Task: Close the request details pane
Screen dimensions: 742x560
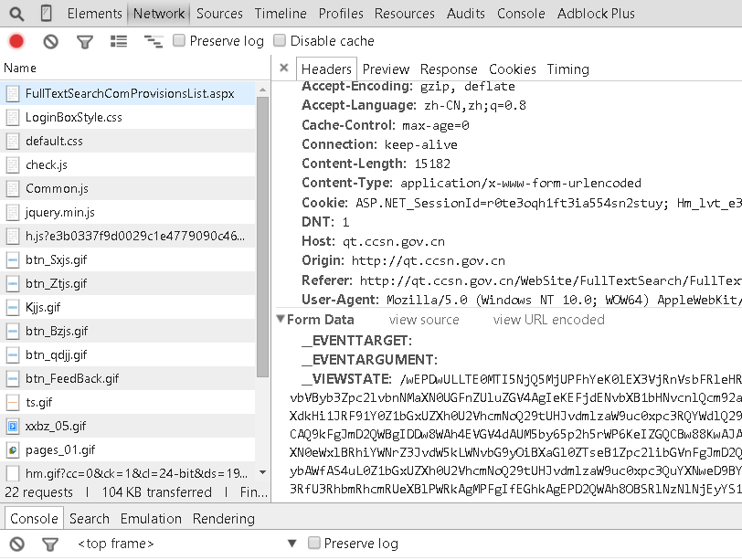Action: [x=283, y=69]
